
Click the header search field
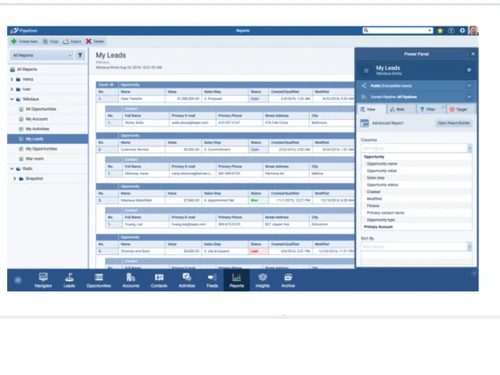tap(398, 31)
